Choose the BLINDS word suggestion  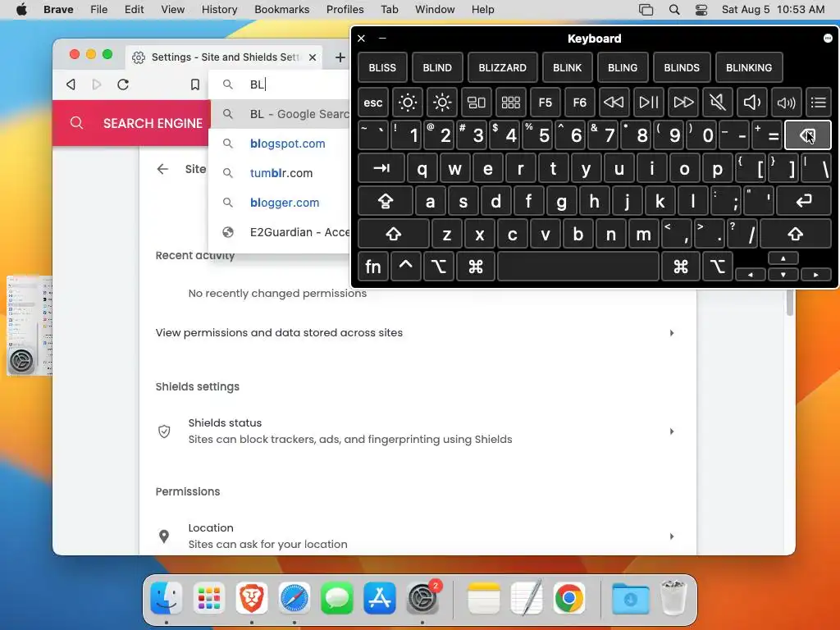[x=682, y=67]
